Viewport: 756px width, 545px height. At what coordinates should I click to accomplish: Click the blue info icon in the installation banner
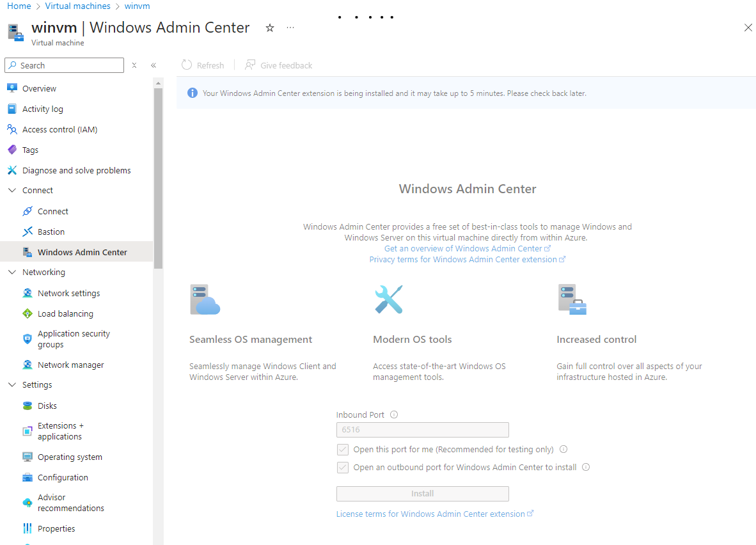(193, 93)
